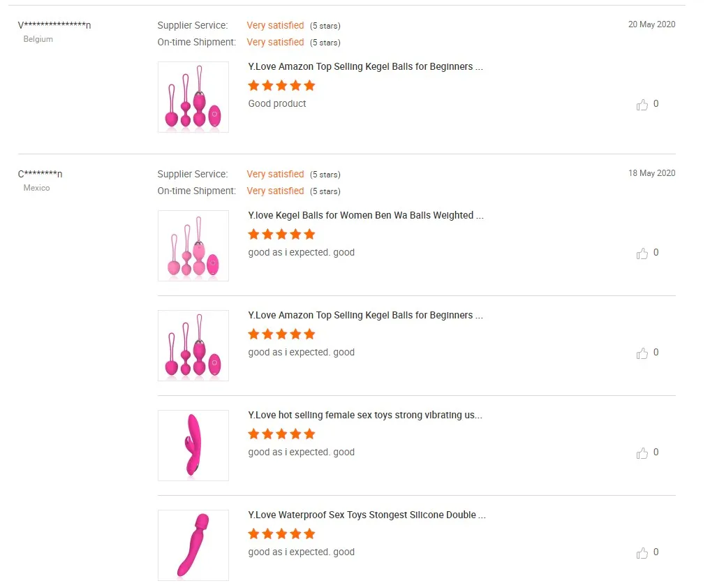This screenshot has height=588, width=710.
Task: Thumbs-up the Mexico reviewer's Kegel Balls for Beginners review
Action: point(642,353)
